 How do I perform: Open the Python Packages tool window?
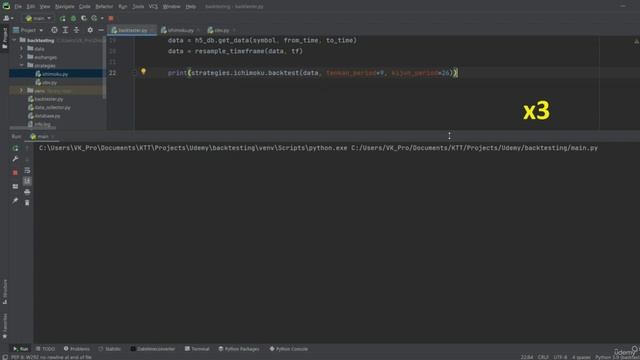239,349
